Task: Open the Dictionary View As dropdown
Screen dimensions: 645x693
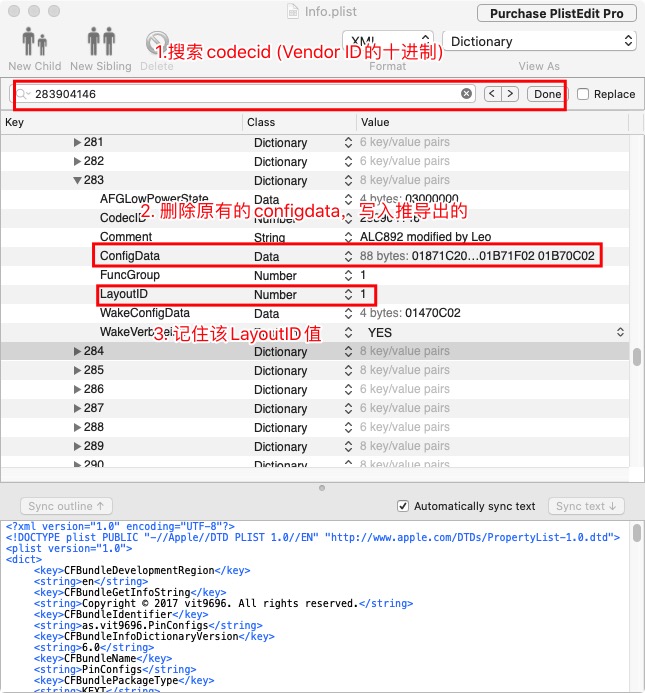Action: (539, 41)
